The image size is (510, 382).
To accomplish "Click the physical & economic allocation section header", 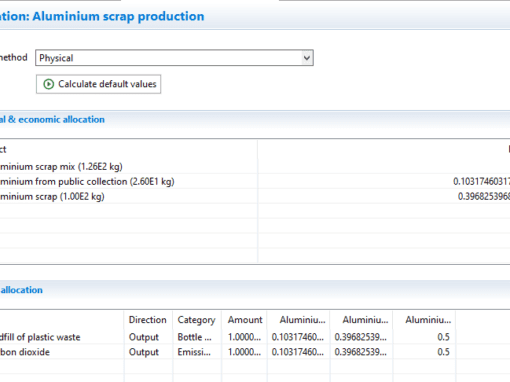I will pyautogui.click(x=52, y=119).
